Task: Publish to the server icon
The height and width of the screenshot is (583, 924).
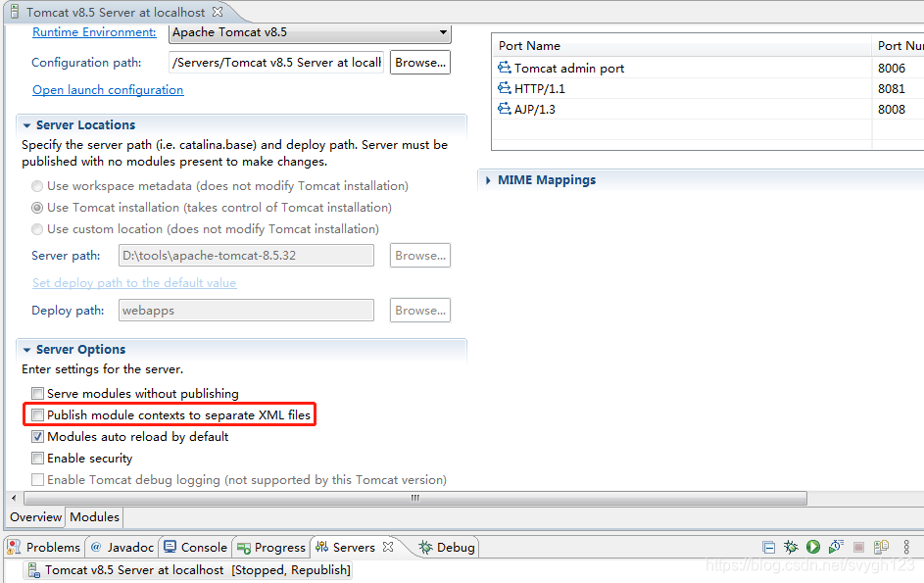Action: (881, 547)
